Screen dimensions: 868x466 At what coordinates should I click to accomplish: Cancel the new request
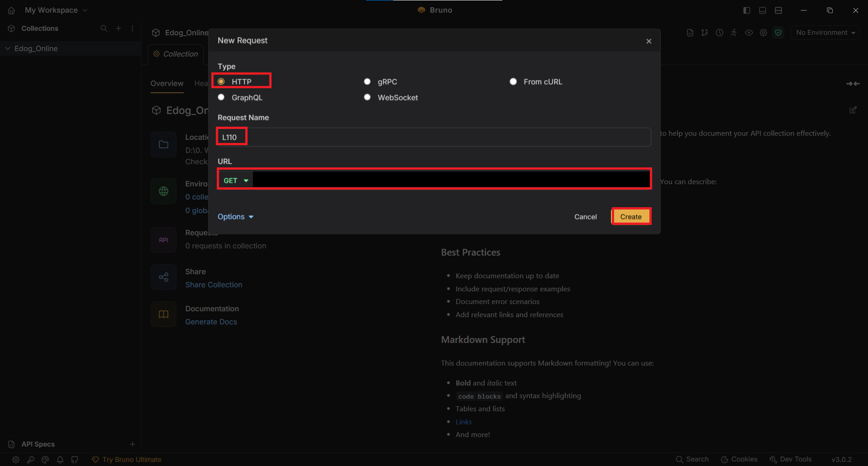[585, 217]
